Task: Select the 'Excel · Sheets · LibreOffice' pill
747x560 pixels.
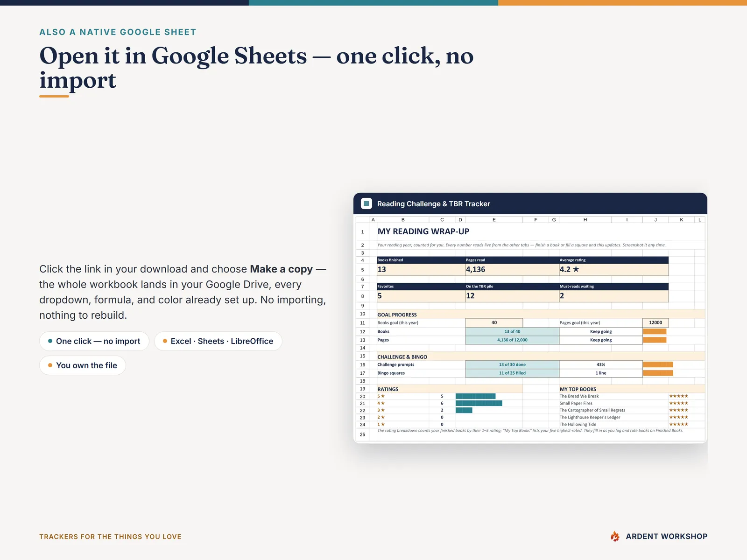Action: [218, 341]
